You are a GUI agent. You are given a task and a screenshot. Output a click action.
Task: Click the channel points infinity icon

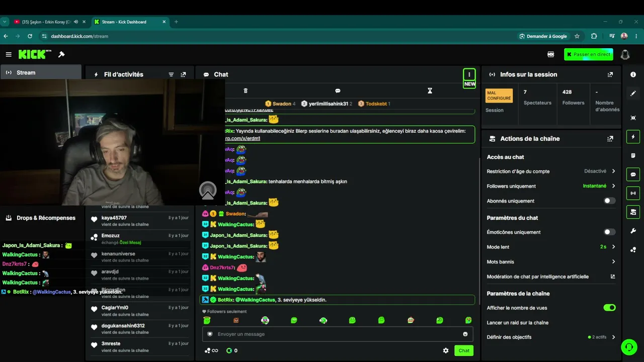(x=211, y=350)
